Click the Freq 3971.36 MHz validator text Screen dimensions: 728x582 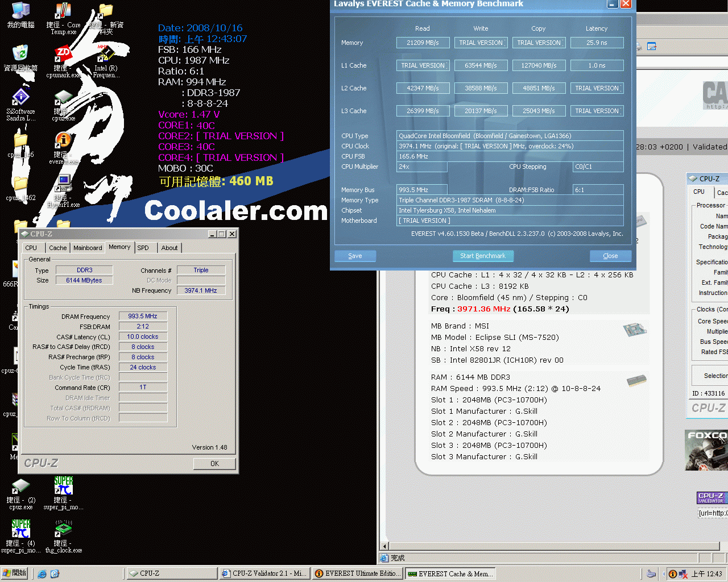[x=500, y=309]
